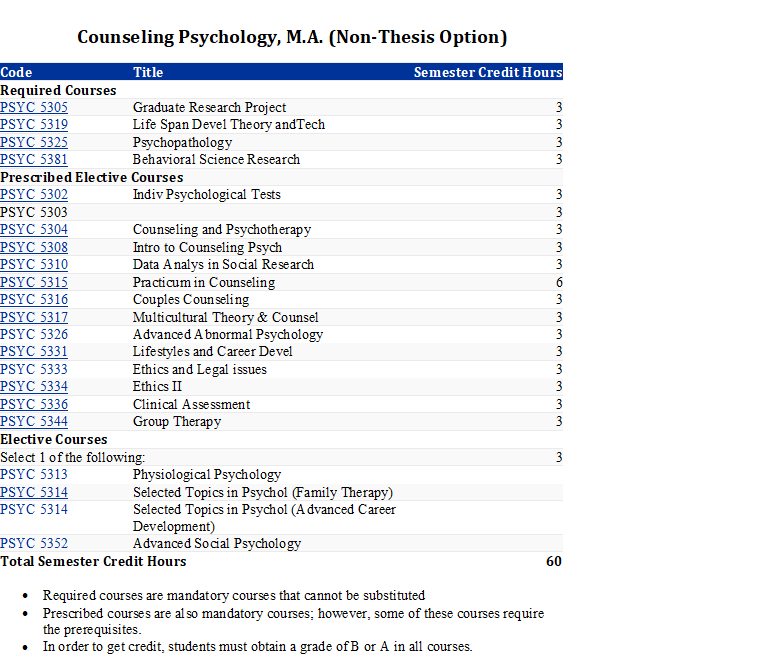The image size is (768, 654).
Task: Click the Indiv Psychological Tests title
Action: (x=207, y=194)
